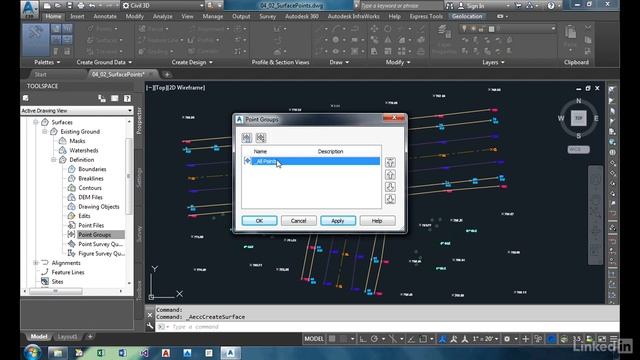Viewport: 640px width, 360px height.
Task: Move point group up one arrow
Action: [390, 175]
